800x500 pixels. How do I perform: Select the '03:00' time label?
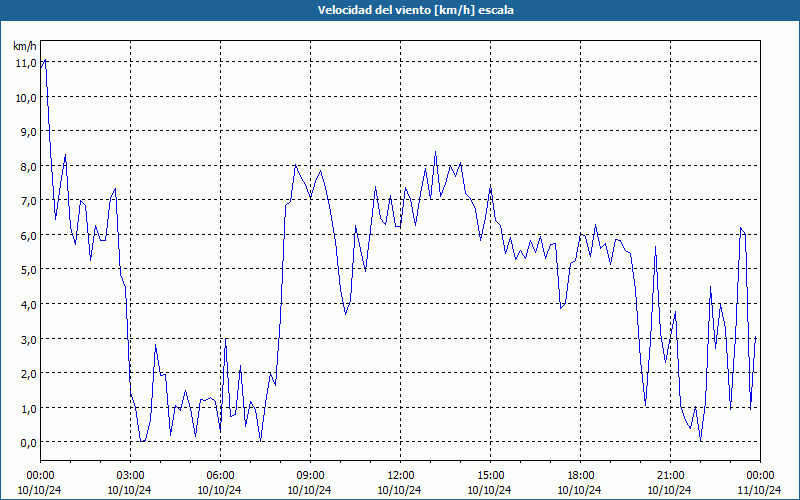130,476
